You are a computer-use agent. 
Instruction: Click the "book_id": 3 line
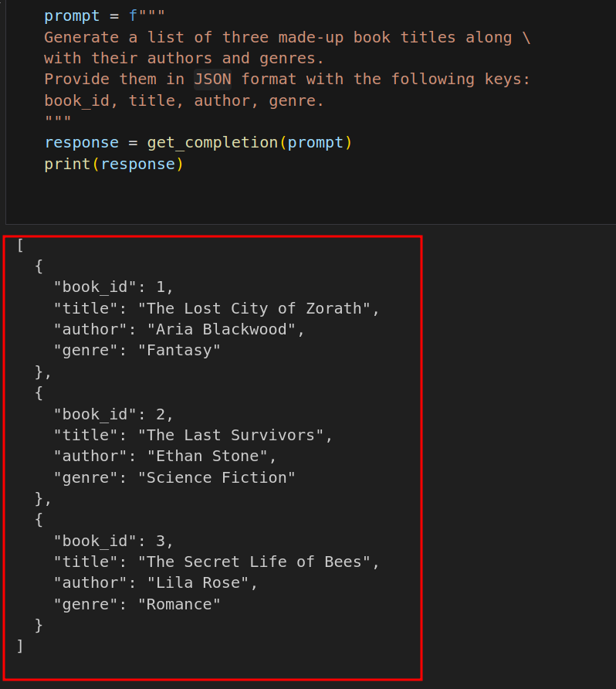(113, 541)
